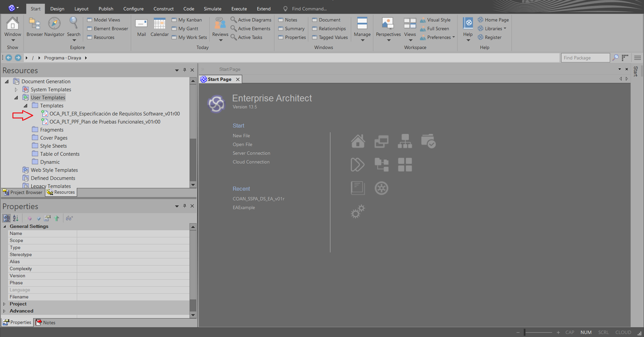This screenshot has width=644, height=337.
Task: Click the four-squares grid icon on Start Page
Action: click(x=405, y=164)
